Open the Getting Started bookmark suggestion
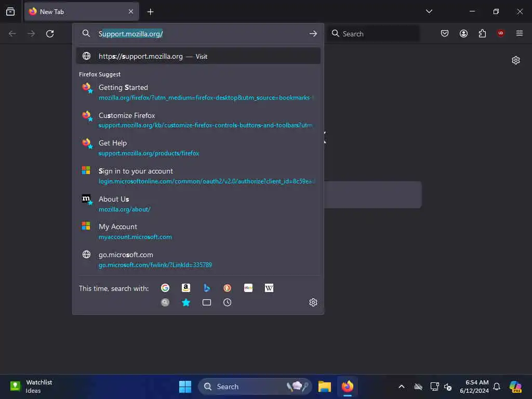Image resolution: width=532 pixels, height=399 pixels. tap(198, 92)
